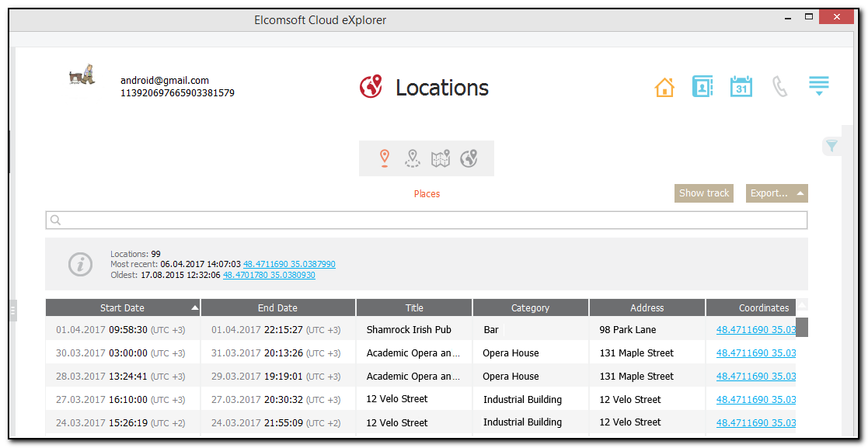Switch to the folded map view icon
The height and width of the screenshot is (448, 868).
pyautogui.click(x=441, y=158)
